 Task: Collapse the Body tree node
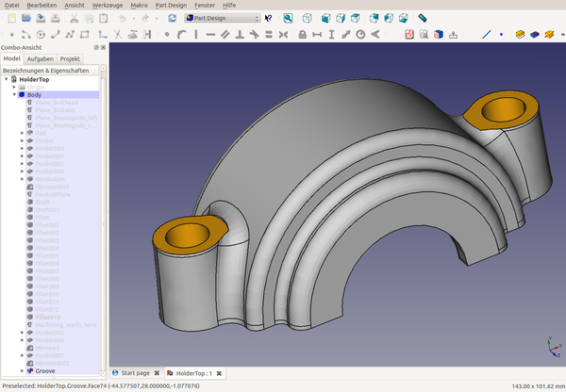15,95
